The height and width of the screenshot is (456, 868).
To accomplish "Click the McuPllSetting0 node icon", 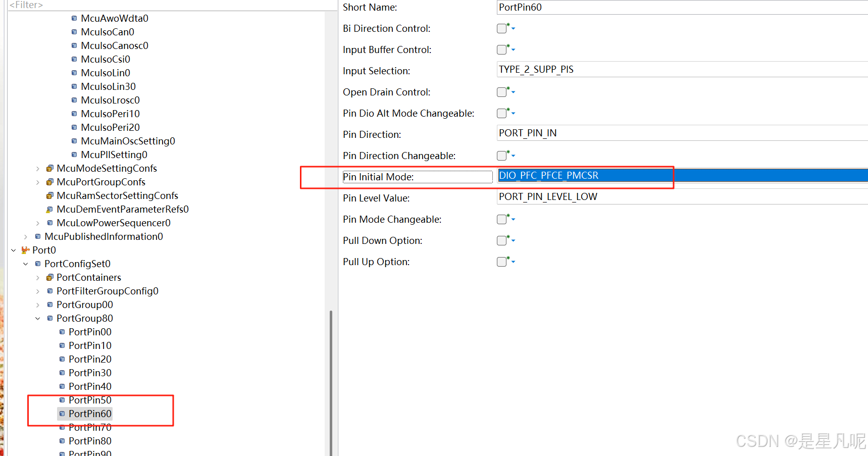I will pos(74,155).
